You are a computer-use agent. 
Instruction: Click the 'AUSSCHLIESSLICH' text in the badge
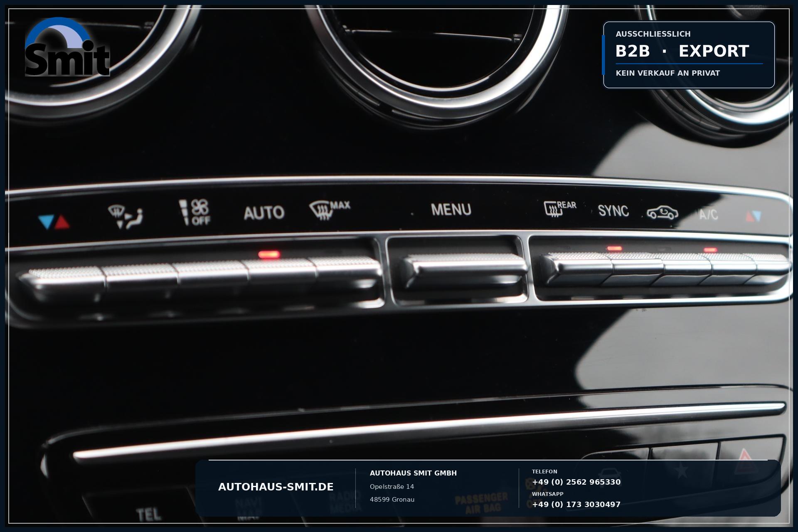[x=653, y=34]
